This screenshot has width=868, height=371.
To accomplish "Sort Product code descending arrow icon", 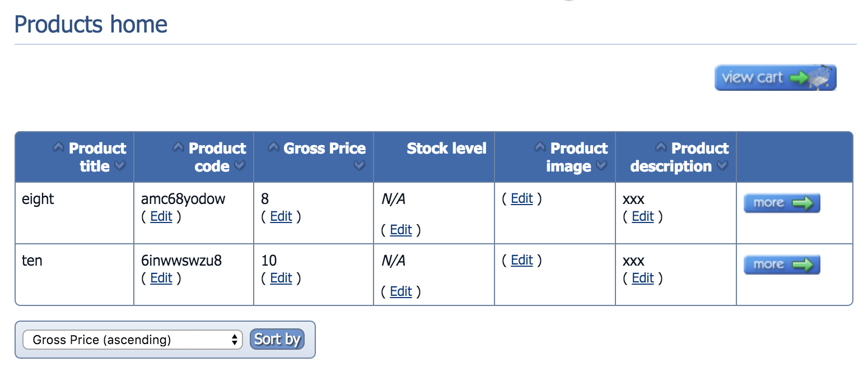I will 240,166.
